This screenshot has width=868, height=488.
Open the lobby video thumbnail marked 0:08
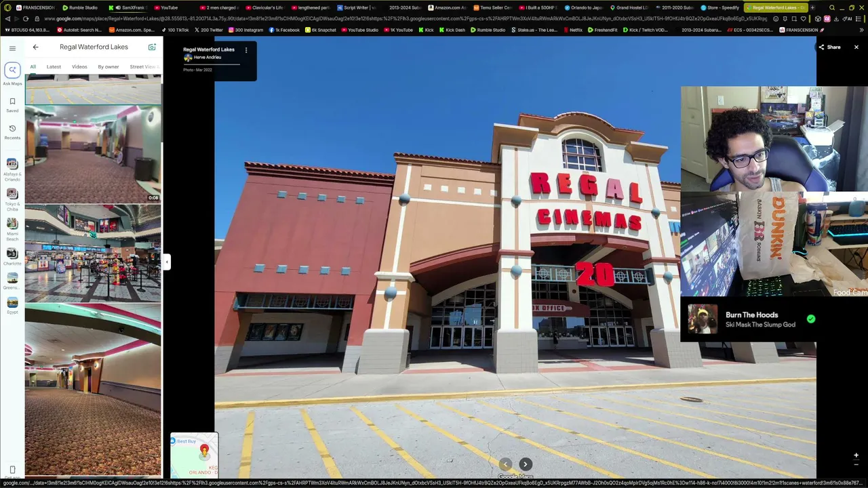click(93, 155)
